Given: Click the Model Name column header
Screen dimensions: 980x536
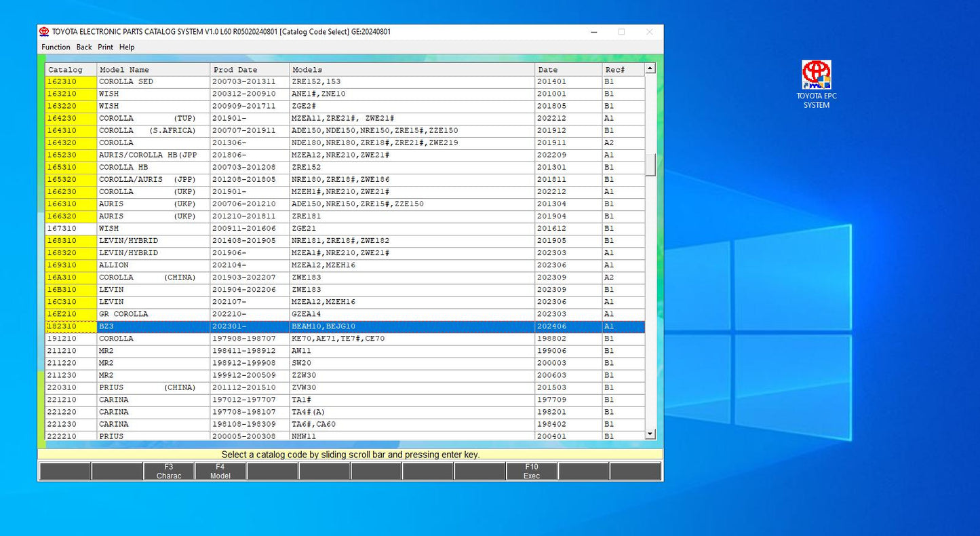Looking at the screenshot, I should (153, 69).
